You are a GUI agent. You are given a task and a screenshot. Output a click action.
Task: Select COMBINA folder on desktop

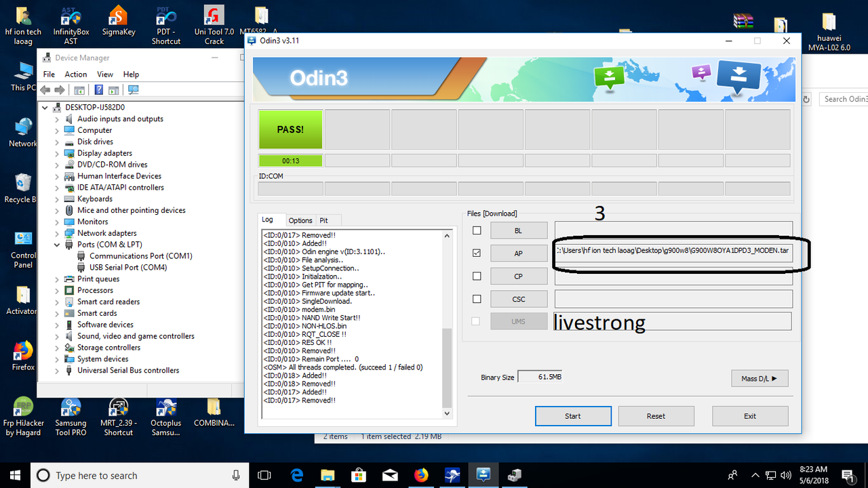click(214, 412)
